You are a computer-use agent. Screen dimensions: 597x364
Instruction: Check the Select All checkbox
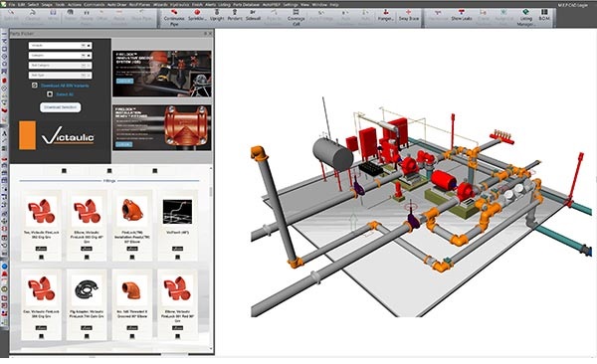pyautogui.click(x=50, y=94)
